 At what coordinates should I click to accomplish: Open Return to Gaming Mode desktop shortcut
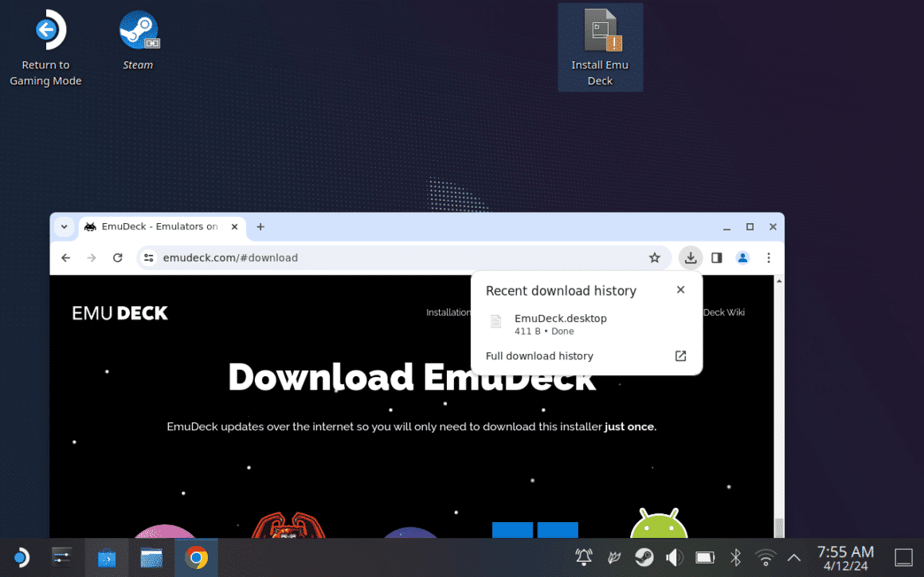click(45, 48)
